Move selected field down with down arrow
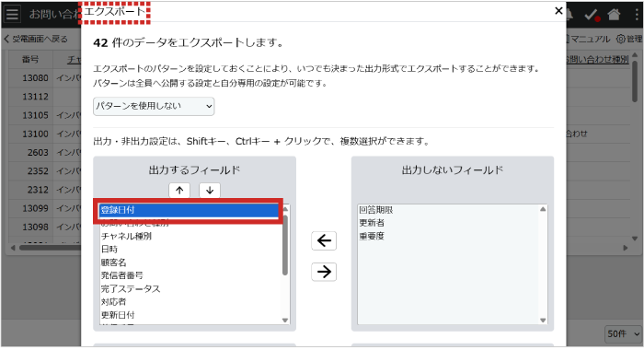The width and height of the screenshot is (644, 350). tap(210, 191)
